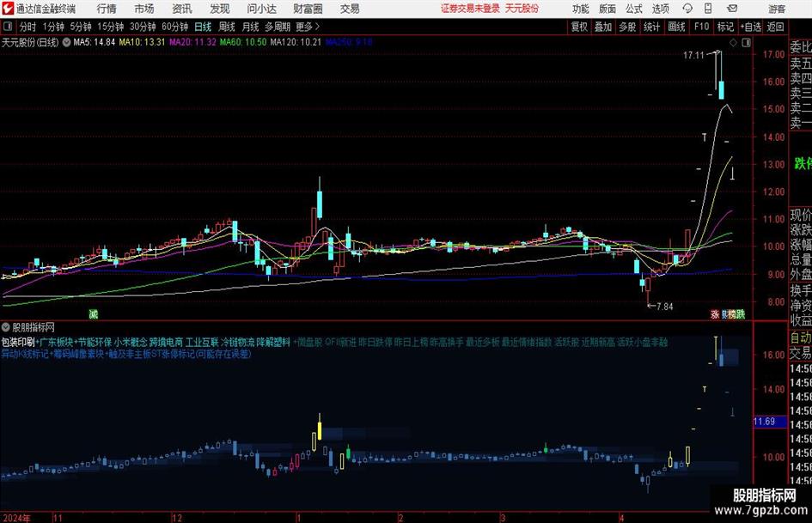Viewport: 812px width, 523px height.
Task: Switch to 月线 monthly tab
Action: [251, 27]
